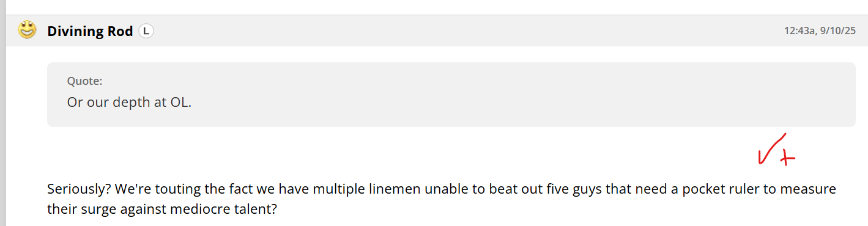Click the gray post header bar
This screenshot has height=226, width=868.
[x=437, y=31]
